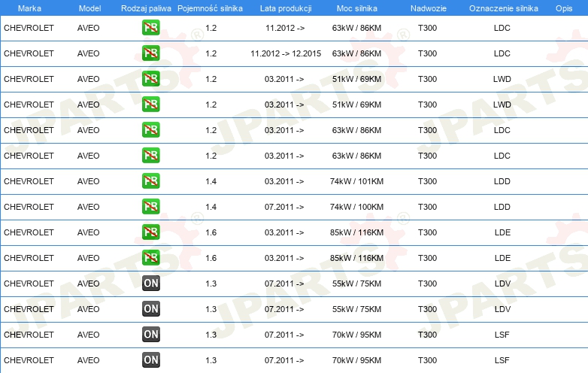Image resolution: width=588 pixels, height=373 pixels.
Task: Click 1.4 capacity in the 101KM row
Action: tap(211, 181)
